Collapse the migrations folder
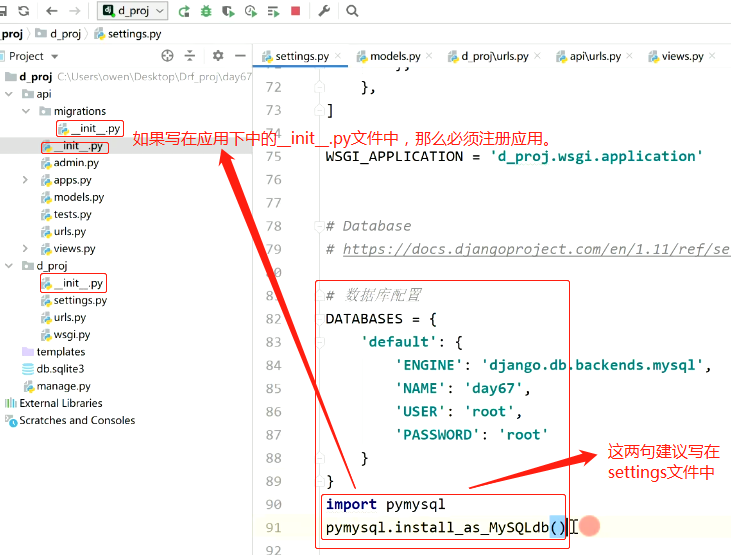 coord(26,111)
